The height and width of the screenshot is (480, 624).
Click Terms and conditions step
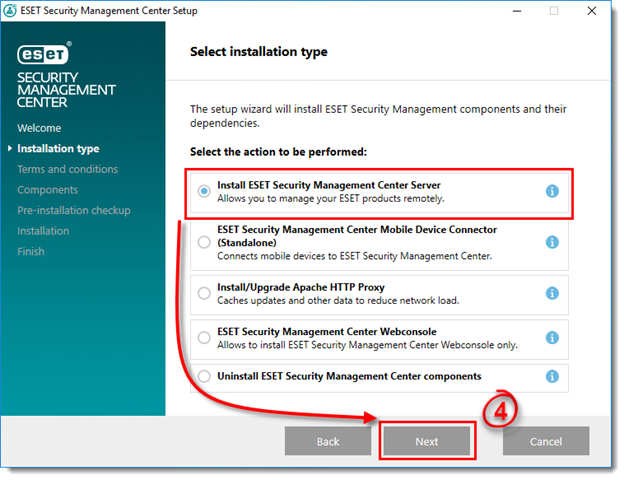click(68, 169)
